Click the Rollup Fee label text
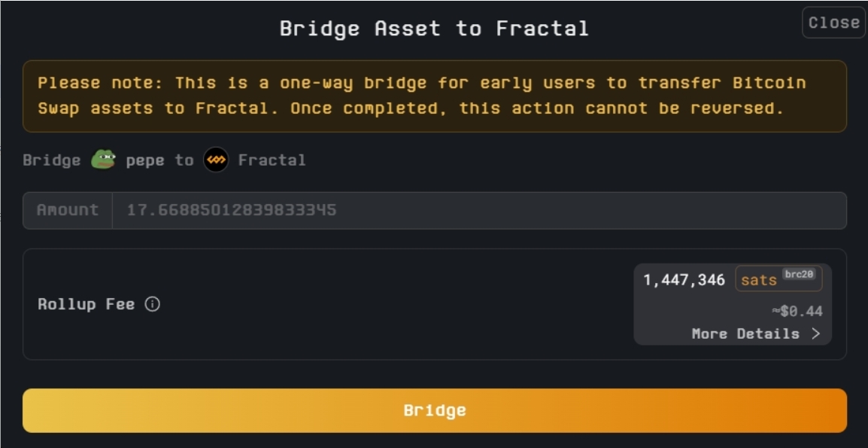The height and width of the screenshot is (448, 868). (86, 304)
